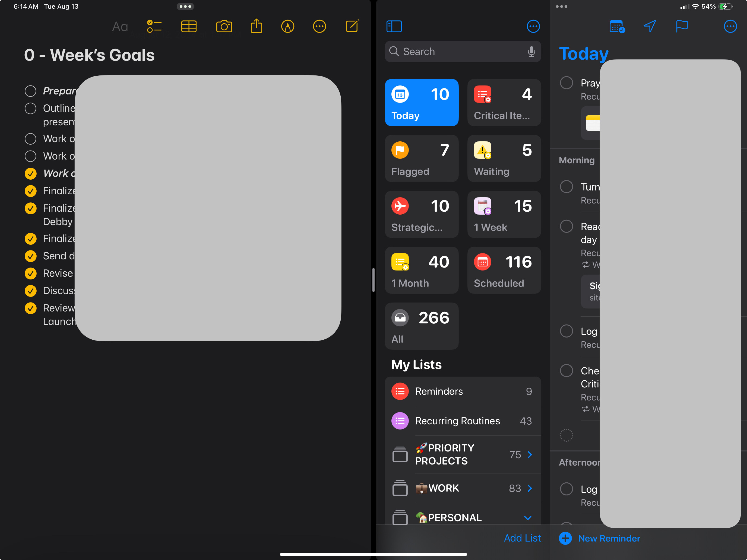The width and height of the screenshot is (747, 560).
Task: Open checklist formatting in Notes toolbar
Action: coord(154,26)
